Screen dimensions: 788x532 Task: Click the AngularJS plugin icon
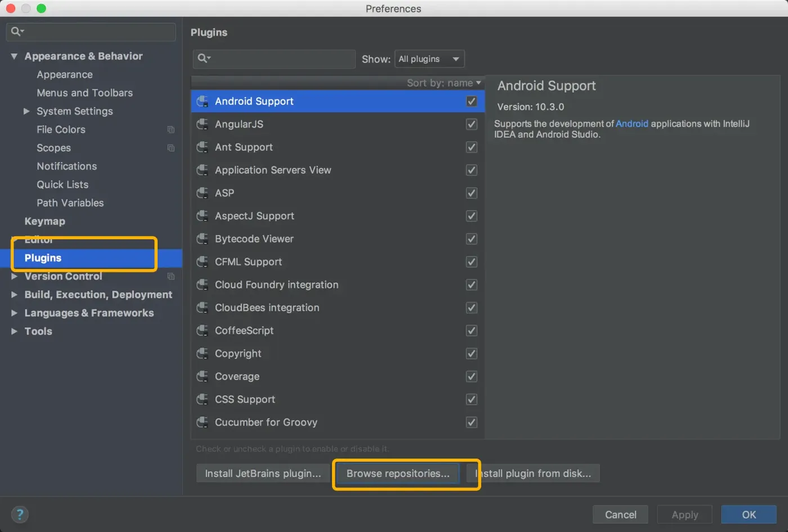202,124
